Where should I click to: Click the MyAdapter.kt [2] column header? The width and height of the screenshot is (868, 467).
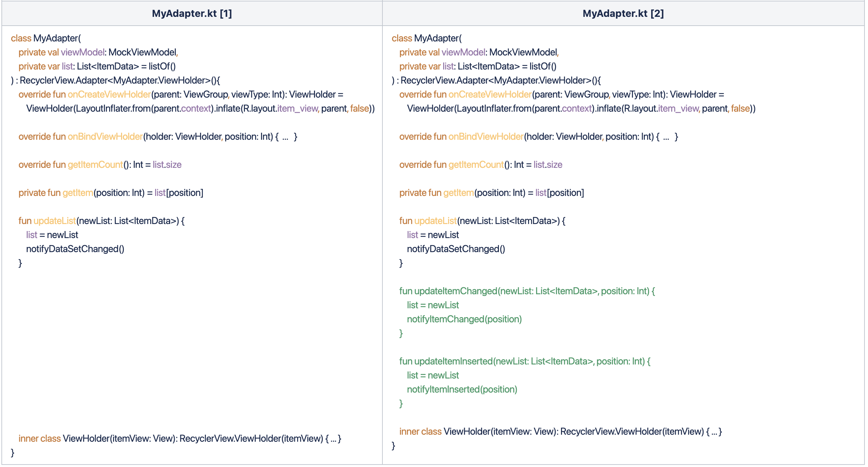pos(623,13)
